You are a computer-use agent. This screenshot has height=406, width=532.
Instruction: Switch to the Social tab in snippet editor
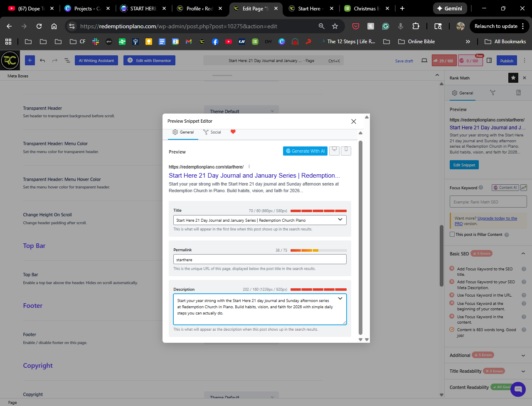[x=212, y=132]
